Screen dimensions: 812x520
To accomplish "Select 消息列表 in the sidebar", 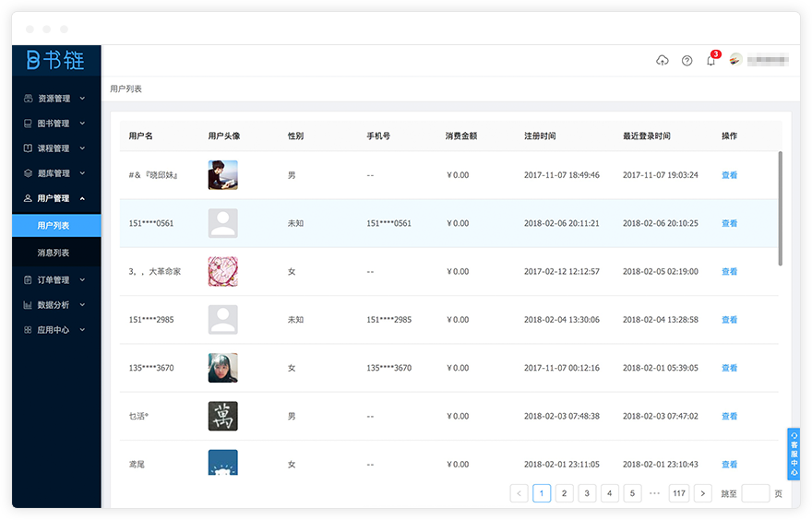I will coord(54,253).
